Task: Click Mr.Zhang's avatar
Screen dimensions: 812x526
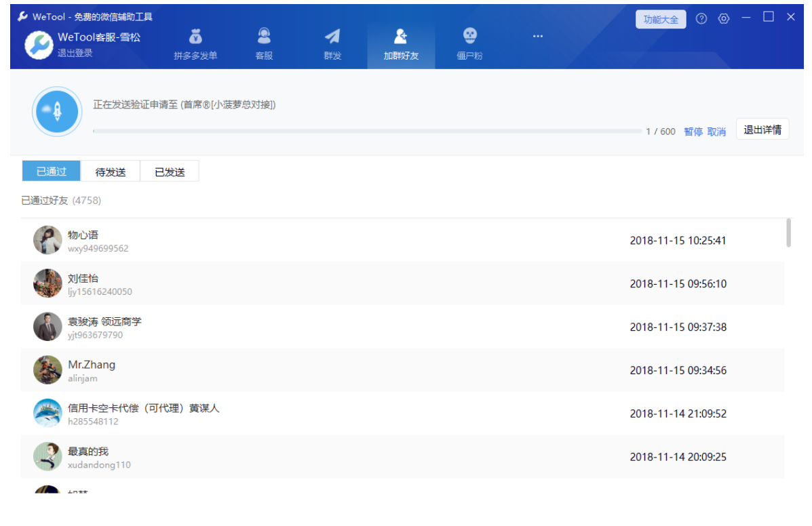Action: [47, 370]
